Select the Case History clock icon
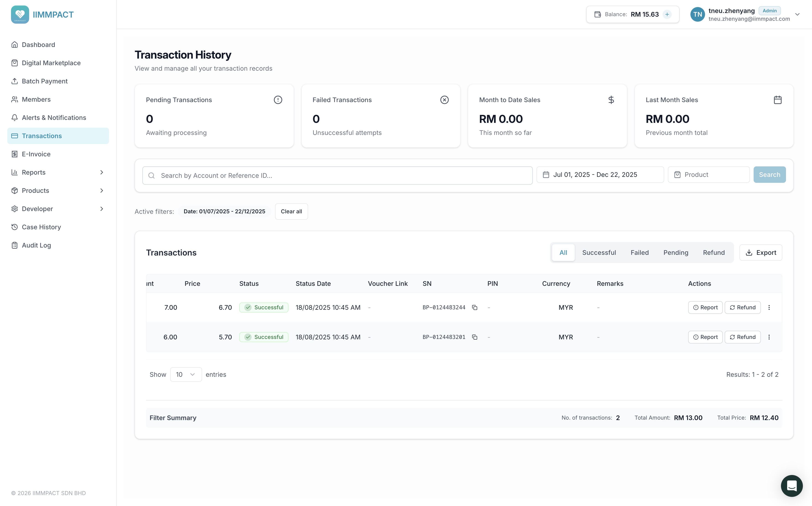The image size is (812, 506). (14, 227)
